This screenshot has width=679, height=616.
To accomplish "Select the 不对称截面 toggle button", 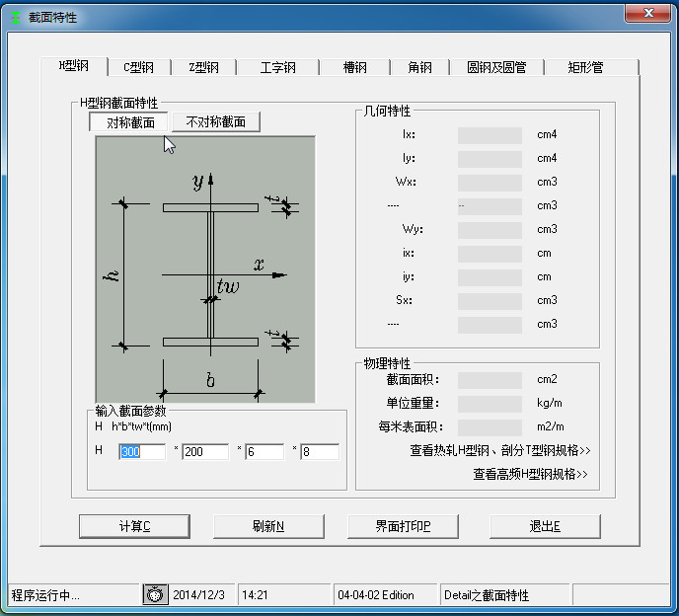I will point(216,121).
